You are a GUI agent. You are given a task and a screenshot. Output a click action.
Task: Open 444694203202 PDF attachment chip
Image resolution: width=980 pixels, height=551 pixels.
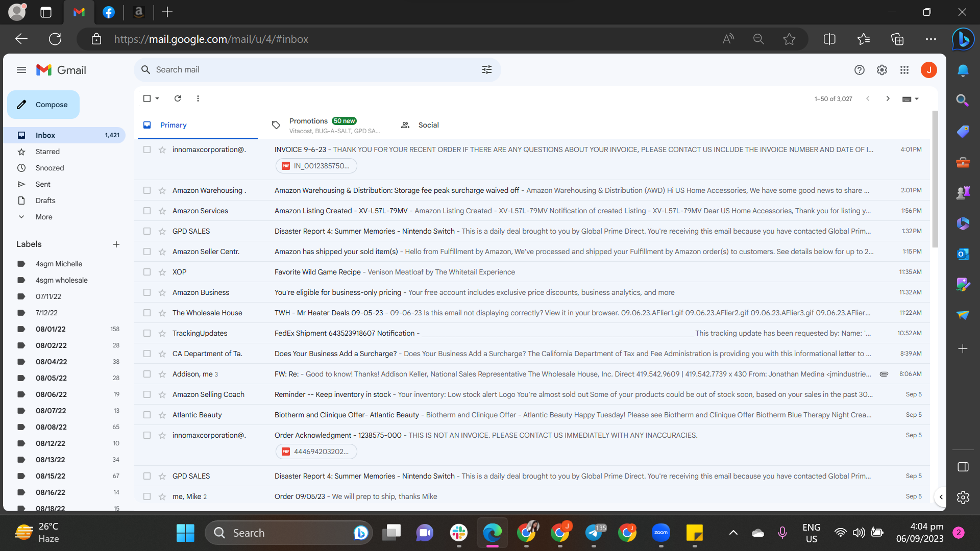tap(316, 452)
